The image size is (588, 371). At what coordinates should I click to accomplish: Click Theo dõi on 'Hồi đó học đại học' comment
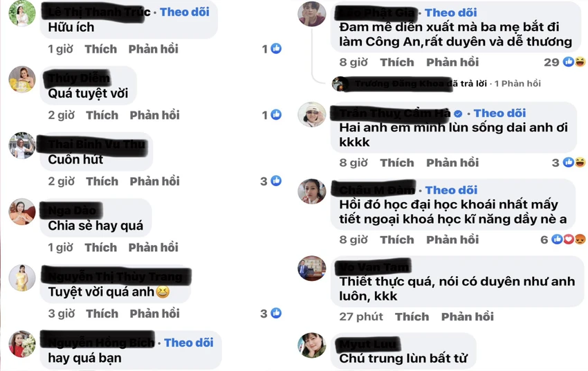coord(451,190)
